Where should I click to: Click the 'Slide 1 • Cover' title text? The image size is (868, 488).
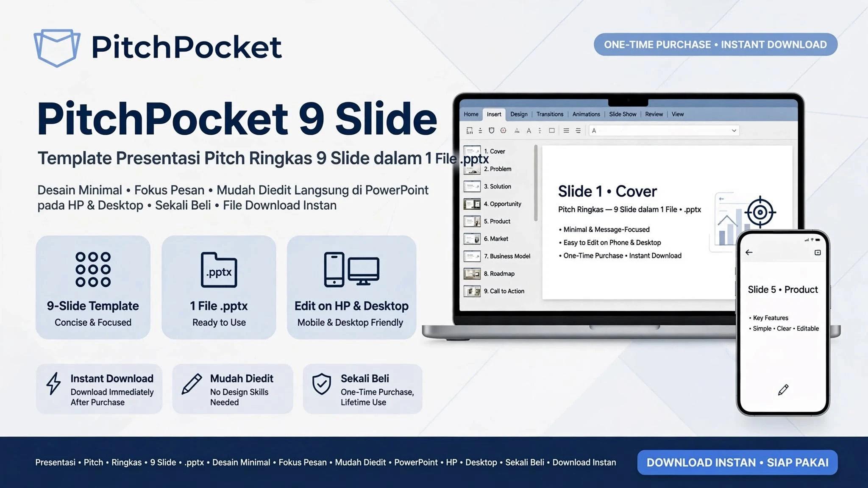pos(607,191)
